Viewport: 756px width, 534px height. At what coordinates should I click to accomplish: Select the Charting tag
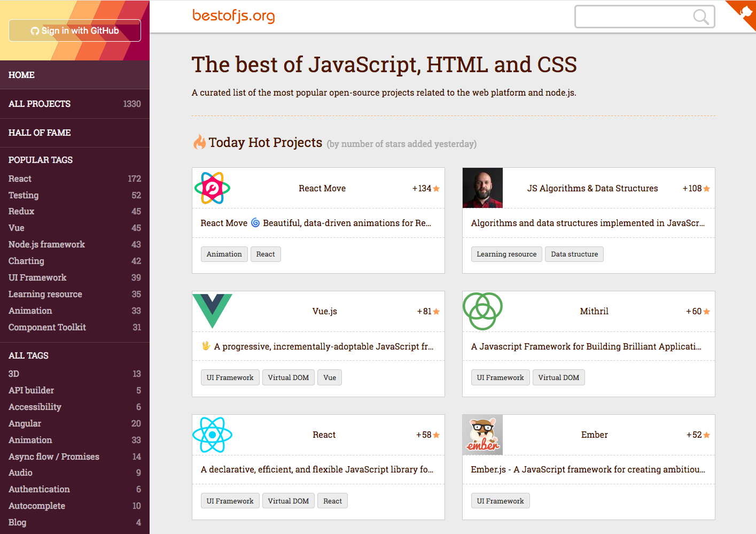(75, 261)
